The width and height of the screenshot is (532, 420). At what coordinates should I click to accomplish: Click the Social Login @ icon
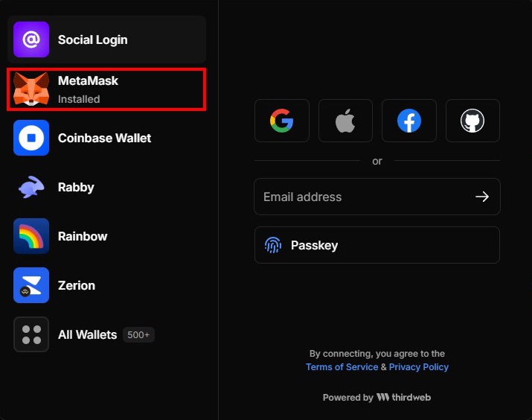[x=31, y=39]
